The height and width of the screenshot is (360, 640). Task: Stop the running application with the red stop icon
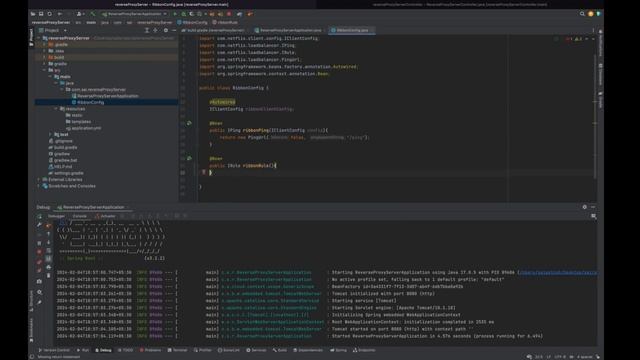tap(229, 14)
